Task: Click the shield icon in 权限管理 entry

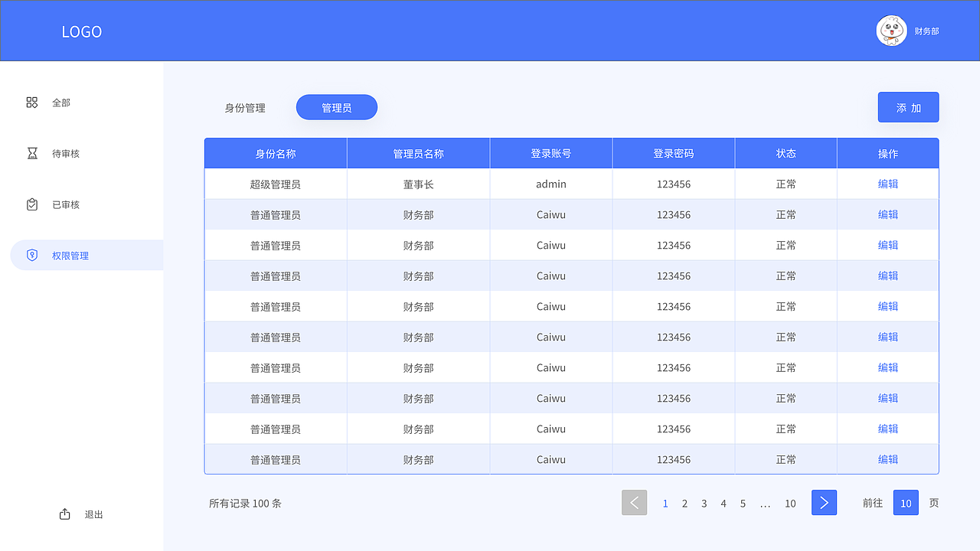Action: [x=31, y=255]
